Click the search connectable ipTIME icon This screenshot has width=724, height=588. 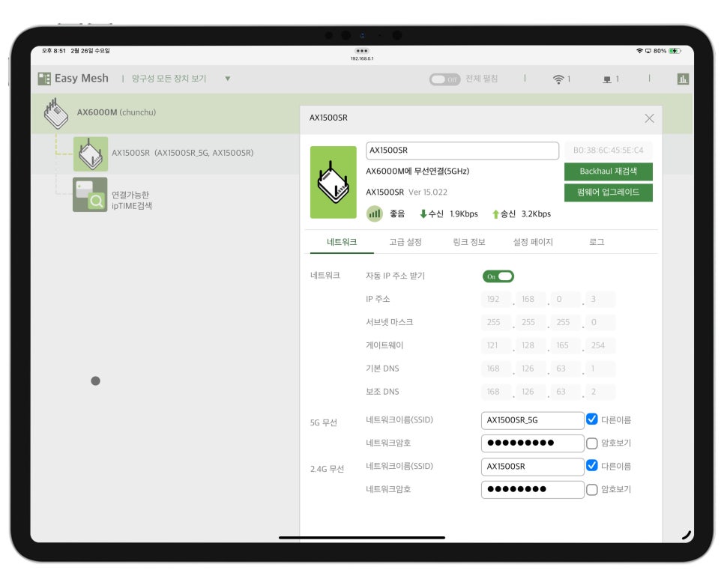tap(90, 194)
